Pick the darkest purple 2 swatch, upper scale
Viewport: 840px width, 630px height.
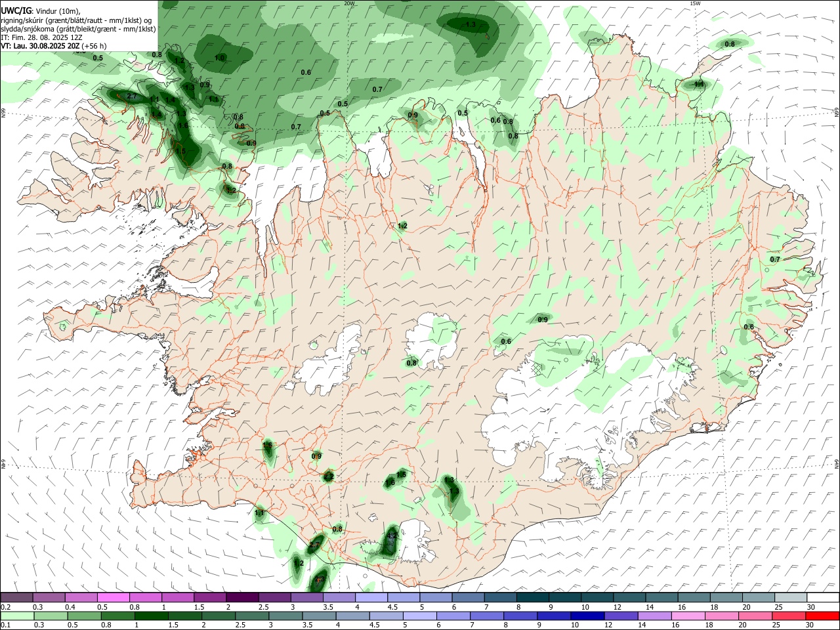coord(241,597)
